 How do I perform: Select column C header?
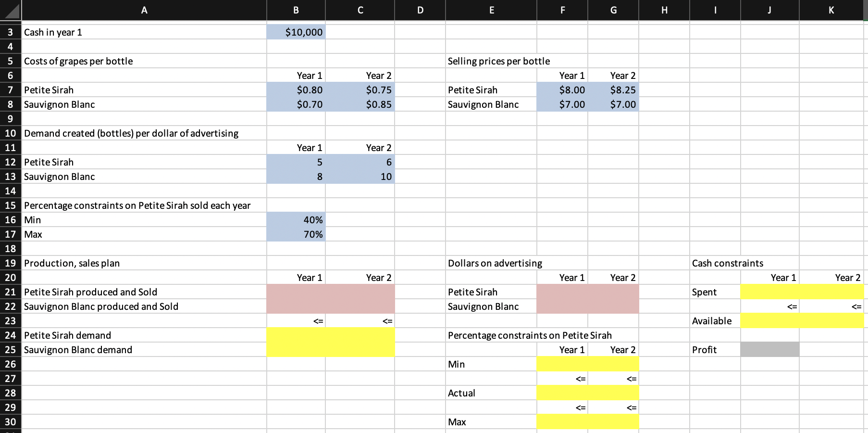pos(360,10)
